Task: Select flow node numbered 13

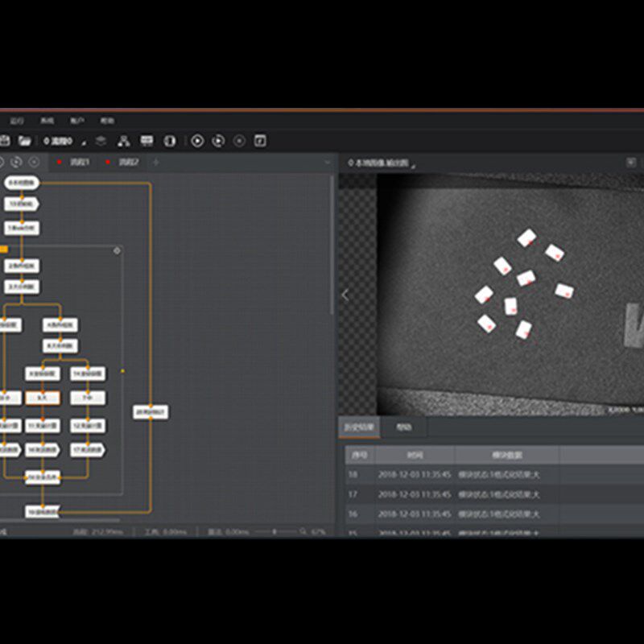Action: coord(22,204)
